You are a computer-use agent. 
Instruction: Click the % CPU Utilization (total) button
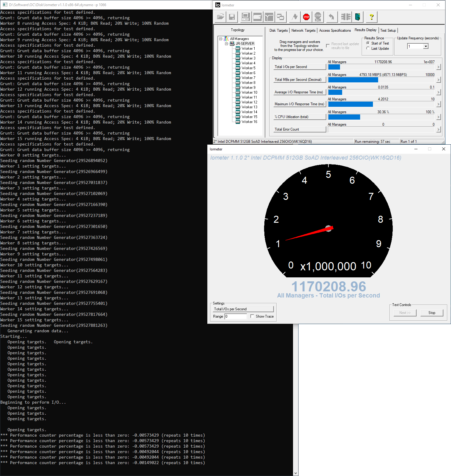click(300, 117)
